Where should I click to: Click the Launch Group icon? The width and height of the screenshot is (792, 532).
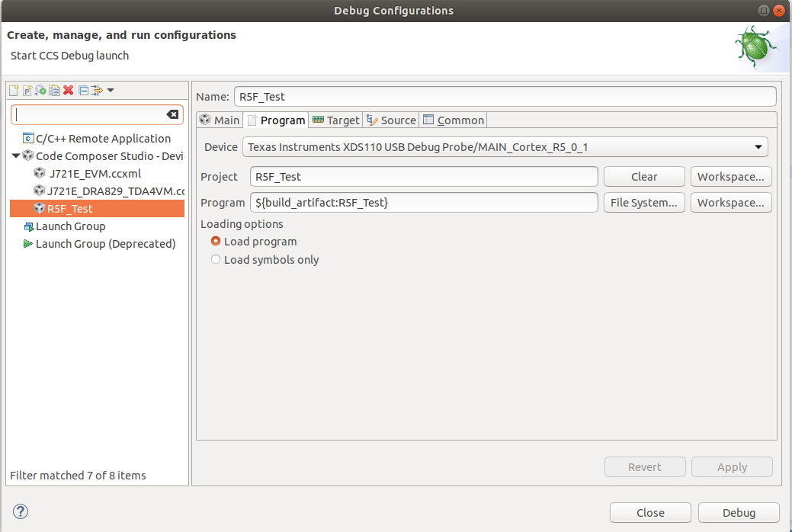[28, 226]
